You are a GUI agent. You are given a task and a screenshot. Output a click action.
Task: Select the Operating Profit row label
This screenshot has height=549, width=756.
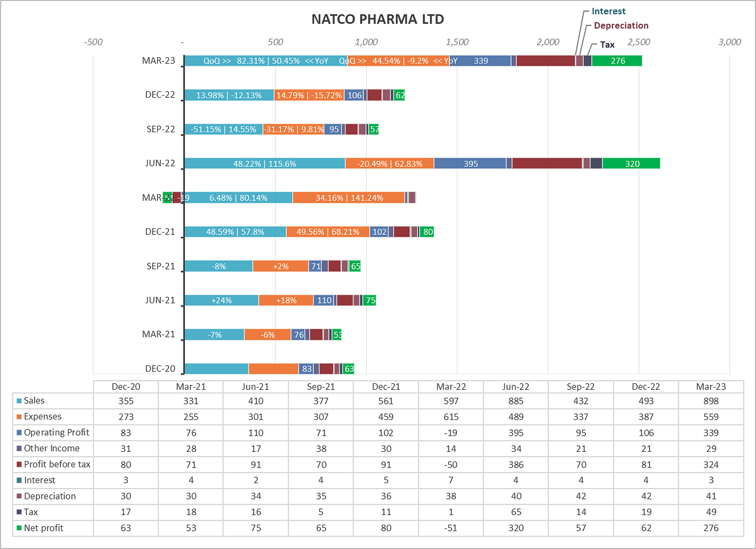pos(57,432)
